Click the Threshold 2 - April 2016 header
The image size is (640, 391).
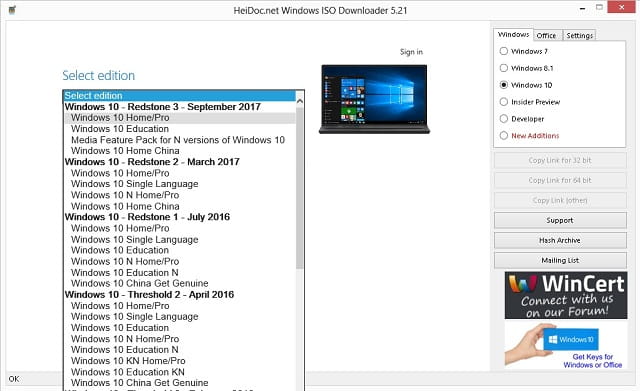(180, 294)
